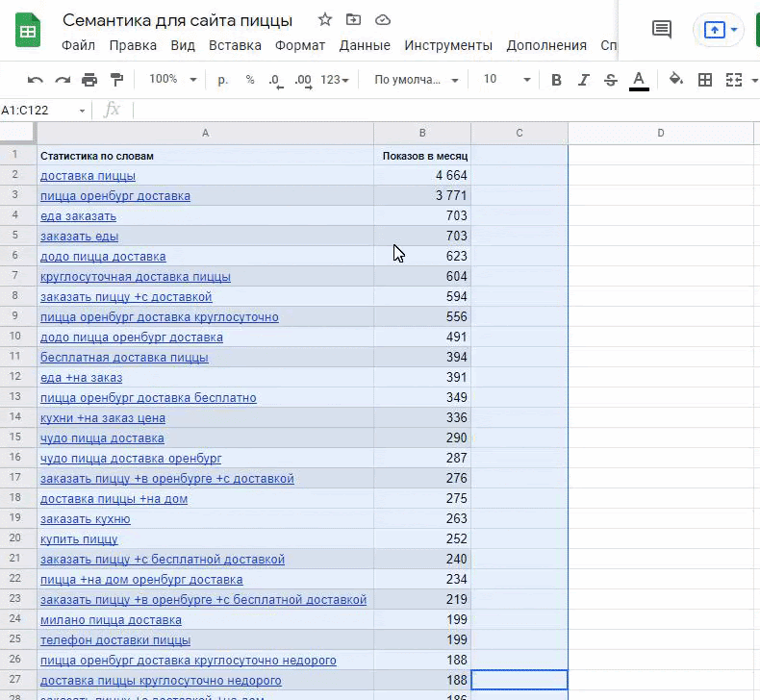Open the Данные menu

pos(365,45)
